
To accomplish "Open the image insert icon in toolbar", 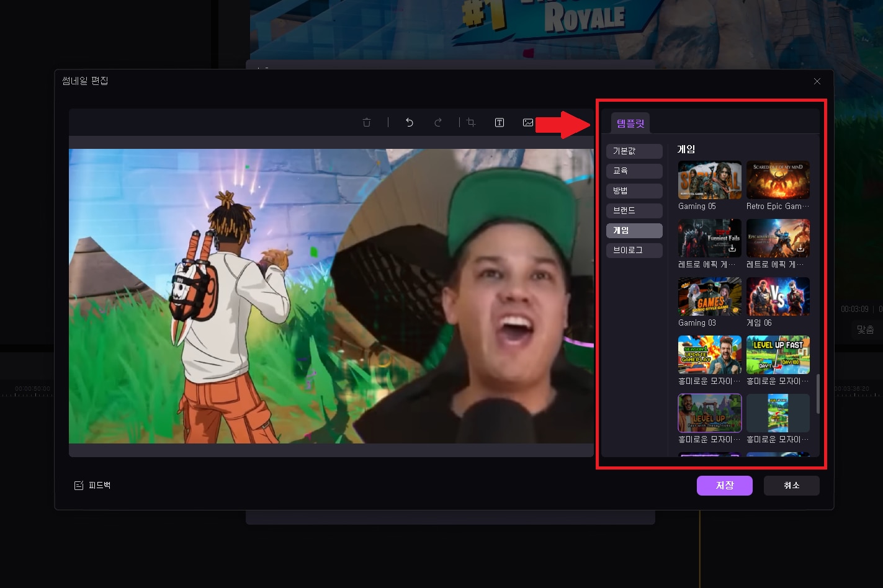I will [528, 123].
